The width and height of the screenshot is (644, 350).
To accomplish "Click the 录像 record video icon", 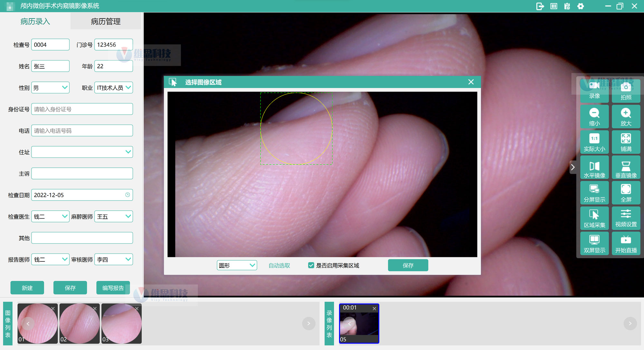I will pos(594,90).
